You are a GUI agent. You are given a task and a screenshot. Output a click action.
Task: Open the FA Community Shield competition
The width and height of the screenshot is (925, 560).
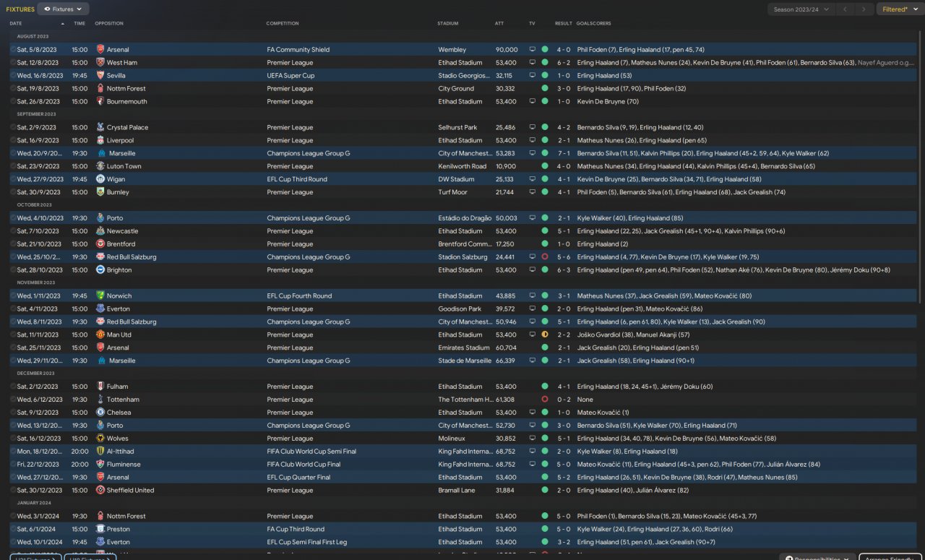pyautogui.click(x=298, y=50)
